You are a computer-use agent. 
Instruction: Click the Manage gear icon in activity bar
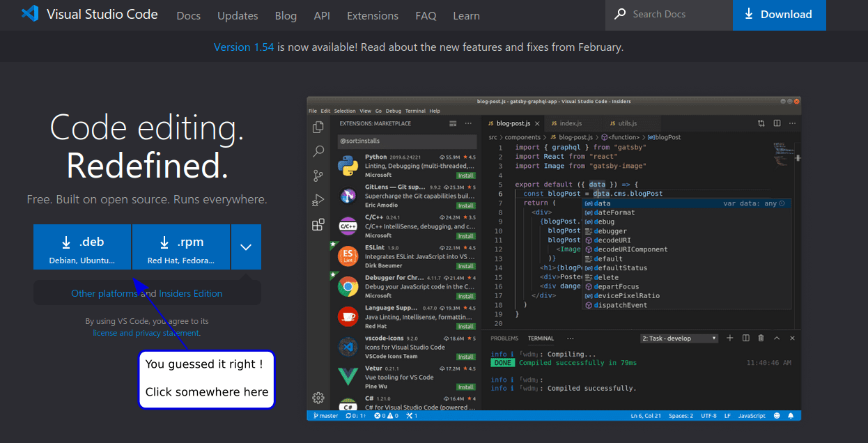point(318,398)
